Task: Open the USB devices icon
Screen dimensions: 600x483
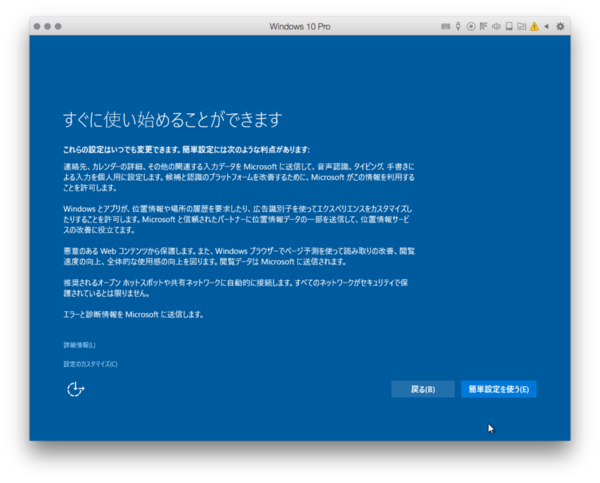Action: coord(458,26)
